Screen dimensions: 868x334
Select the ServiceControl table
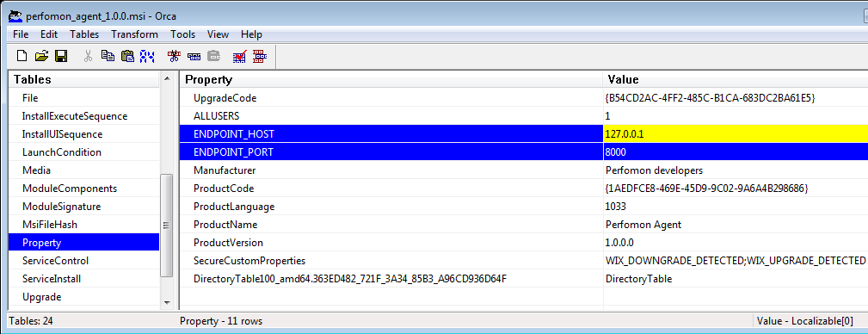[83, 260]
